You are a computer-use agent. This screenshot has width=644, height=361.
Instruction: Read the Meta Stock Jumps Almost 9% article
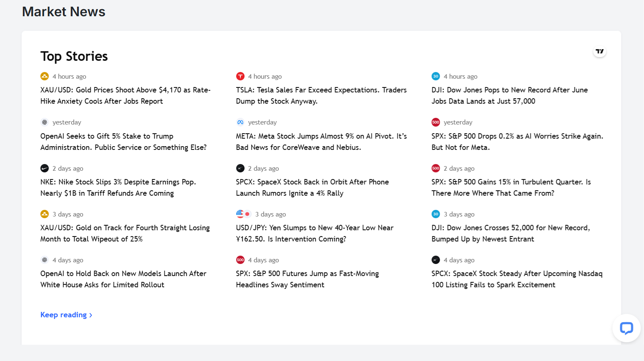[321, 142]
